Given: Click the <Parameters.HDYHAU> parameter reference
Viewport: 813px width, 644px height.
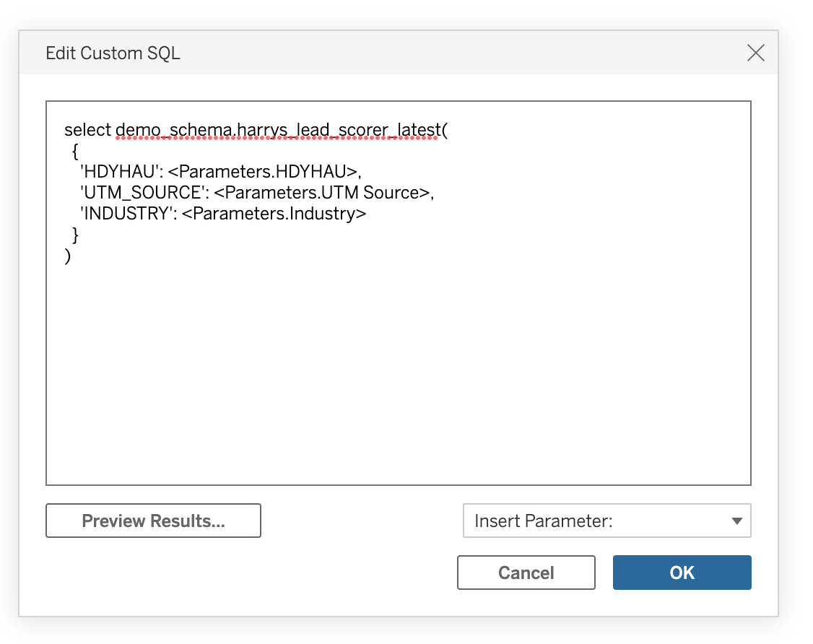Looking at the screenshot, I should coord(262,172).
